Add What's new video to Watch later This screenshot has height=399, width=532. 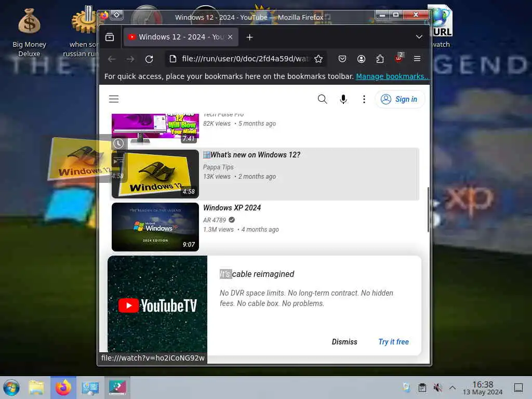pos(118,143)
